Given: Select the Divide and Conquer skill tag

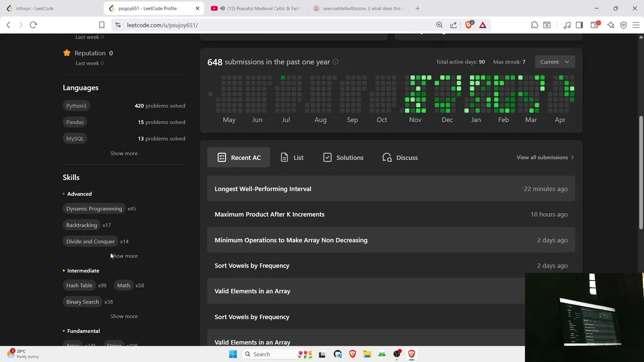Looking at the screenshot, I should click(x=91, y=241).
